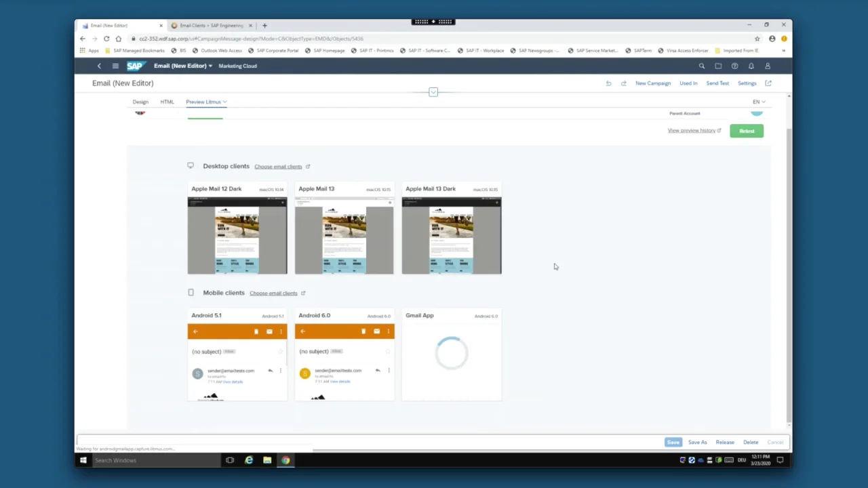Screen dimensions: 868x488
Task: Open File Explorer from the taskbar
Action: pos(267,460)
